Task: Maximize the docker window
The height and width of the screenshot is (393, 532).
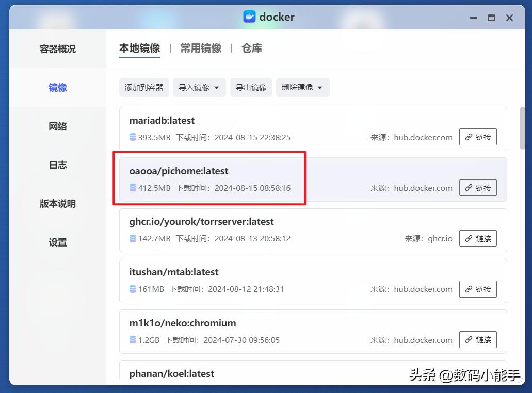Action: 491,18
